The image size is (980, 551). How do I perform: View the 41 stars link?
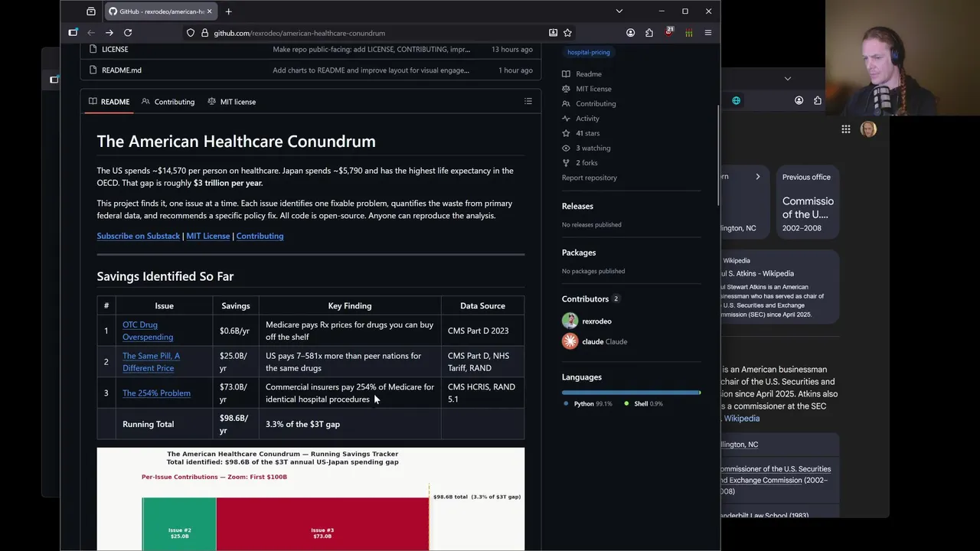click(x=581, y=133)
